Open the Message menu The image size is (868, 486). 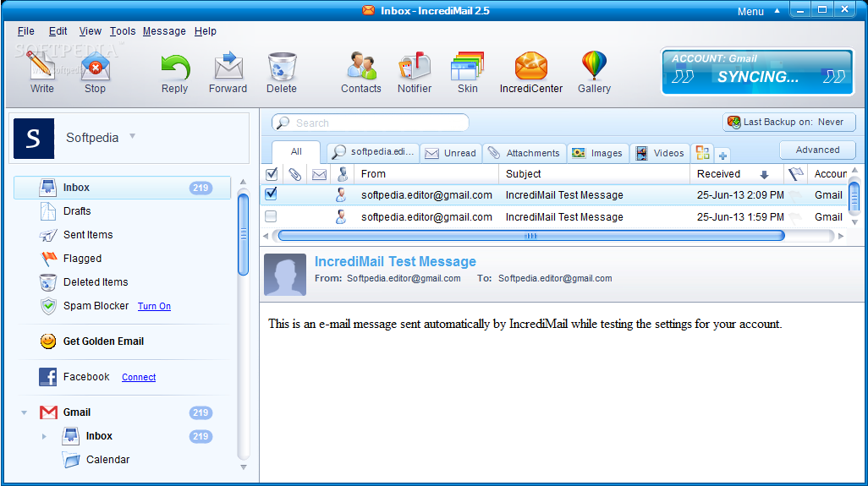164,31
